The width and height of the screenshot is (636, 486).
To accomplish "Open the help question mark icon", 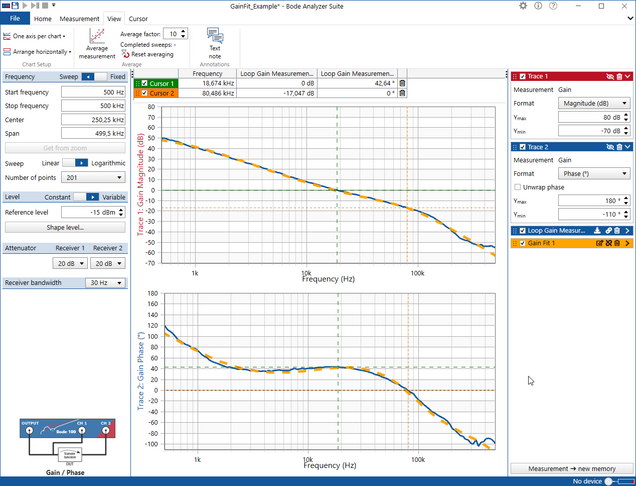I will click(x=553, y=6).
